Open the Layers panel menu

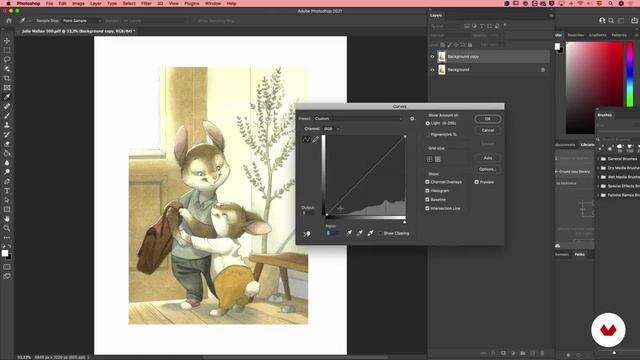click(551, 16)
